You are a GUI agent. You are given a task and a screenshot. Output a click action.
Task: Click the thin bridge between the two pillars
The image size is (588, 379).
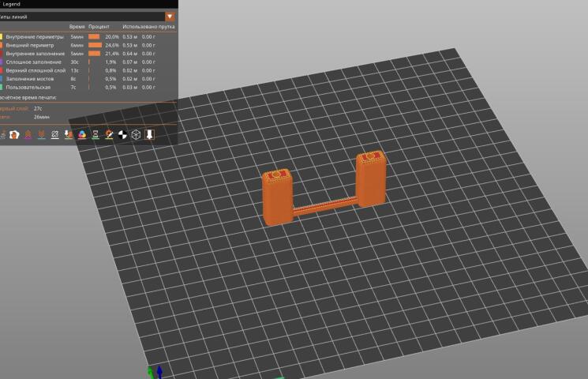click(x=324, y=206)
